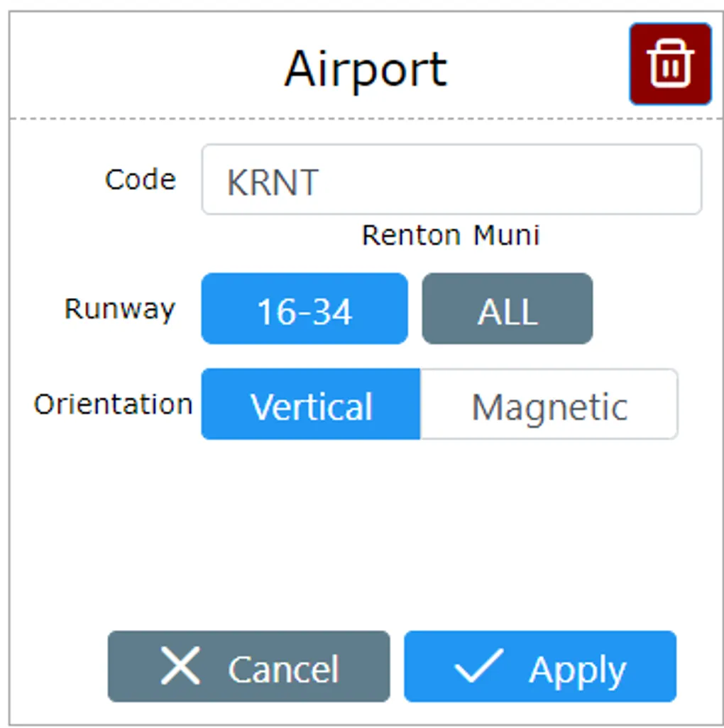Click the word Muni under the Code field

tap(508, 235)
